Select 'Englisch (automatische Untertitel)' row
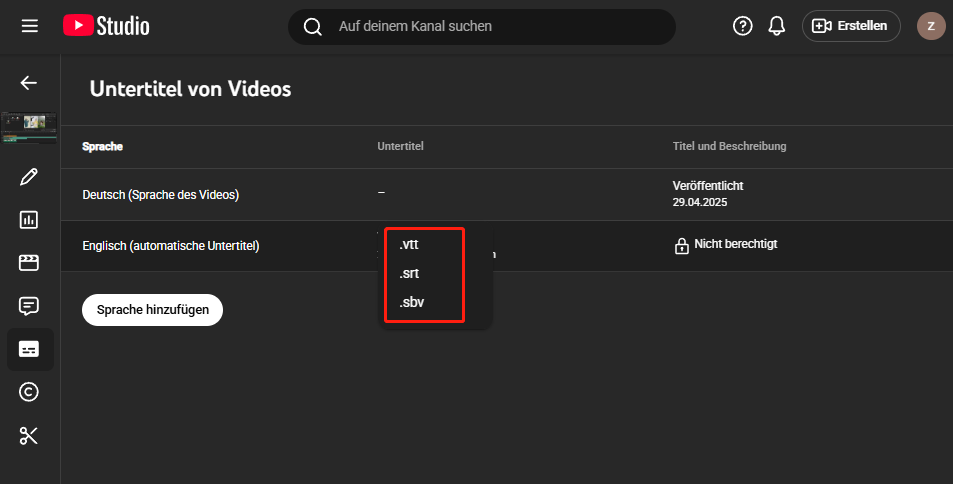Screen dimensions: 953x484 point(507,246)
